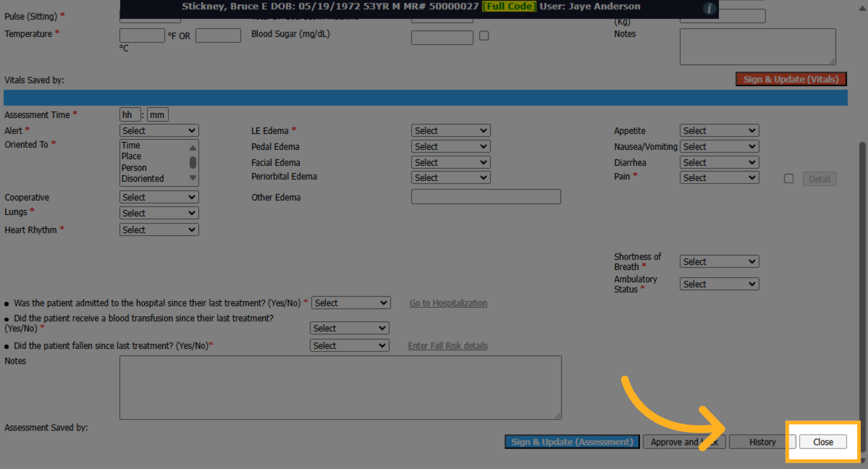Open the Lungs dropdown
The height and width of the screenshot is (469, 868).
(x=159, y=213)
